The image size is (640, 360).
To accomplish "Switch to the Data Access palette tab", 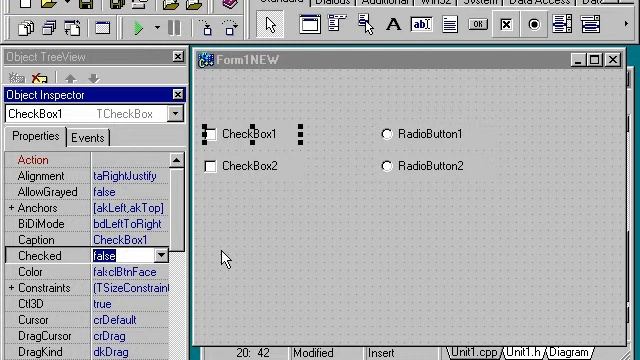I will 539,2.
